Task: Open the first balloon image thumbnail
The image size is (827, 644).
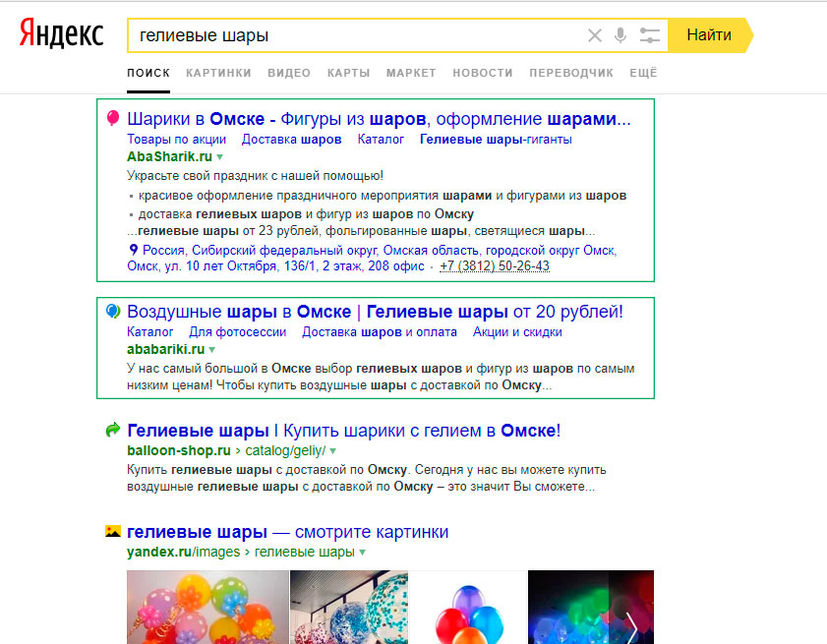Action: (207, 607)
